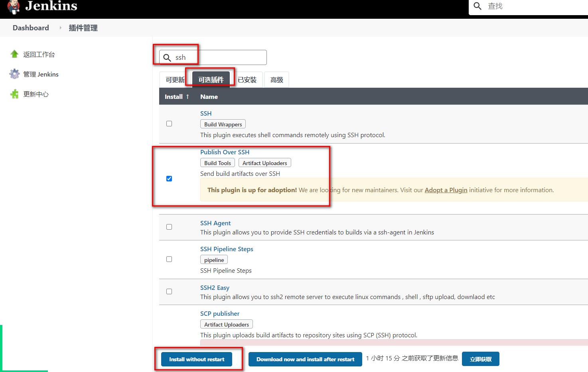Click the pipeline tag label
This screenshot has height=372, width=588.
214,260
